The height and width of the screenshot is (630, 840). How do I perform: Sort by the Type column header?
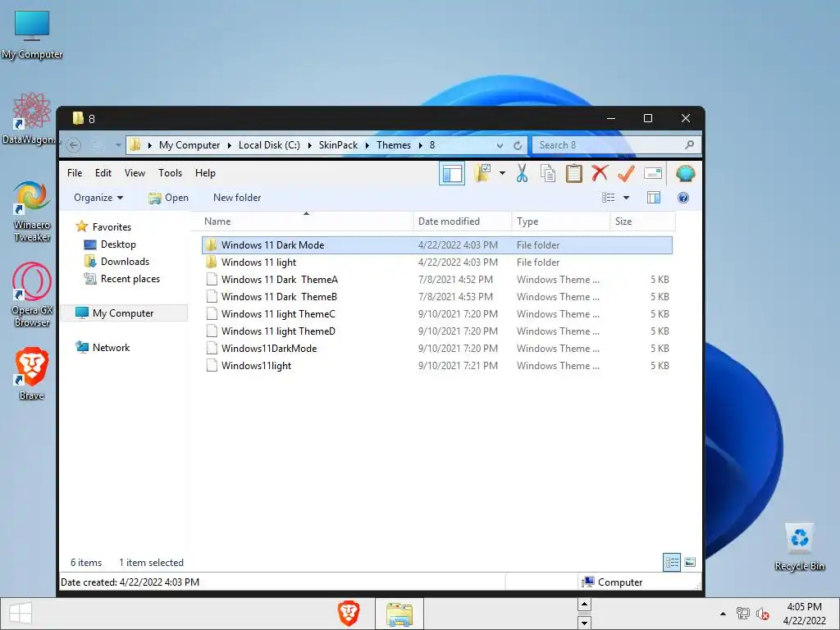(x=561, y=221)
